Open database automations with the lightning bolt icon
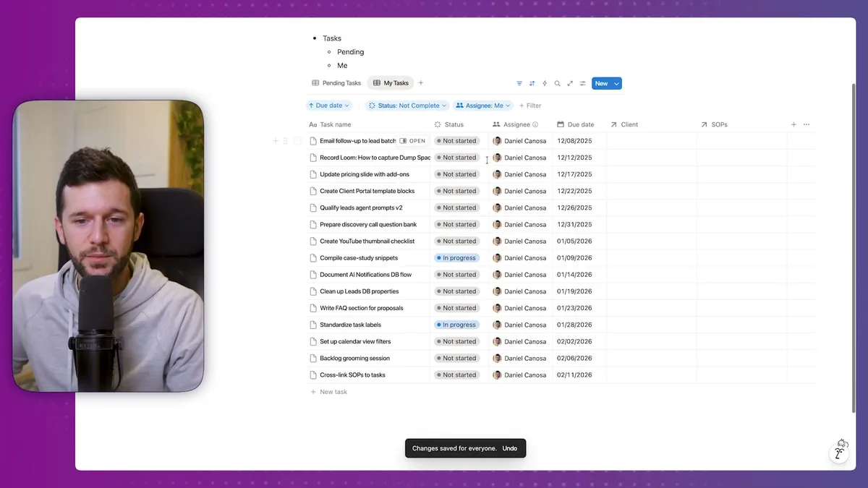The image size is (868, 488). 545,83
